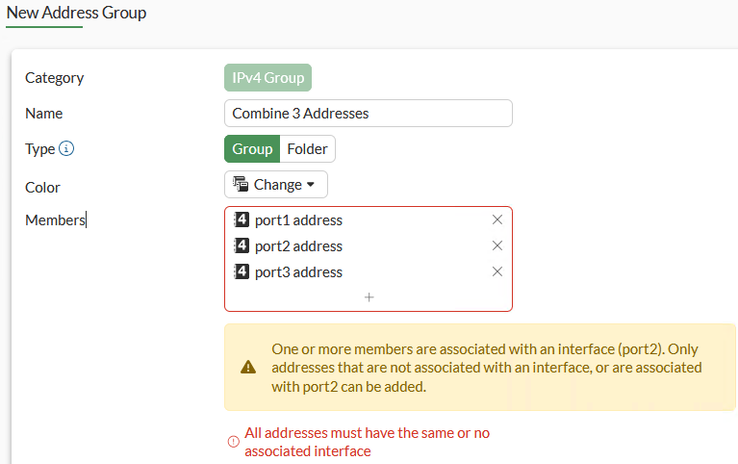Click the Type info icon
The height and width of the screenshot is (464, 738).
pos(67,149)
